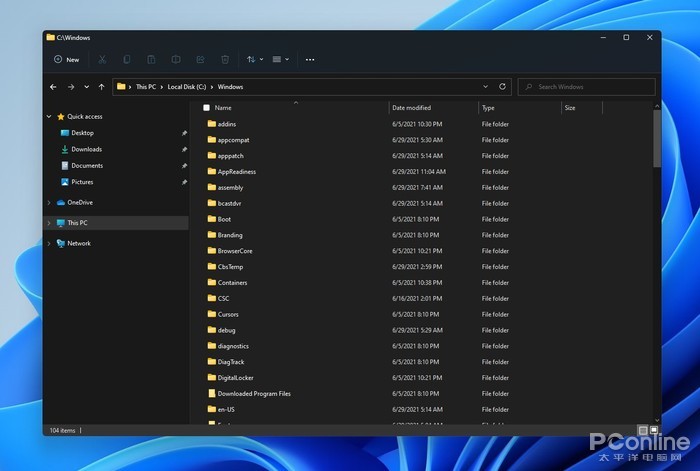
Task: Click the Share icon in toolbar
Action: tap(200, 60)
